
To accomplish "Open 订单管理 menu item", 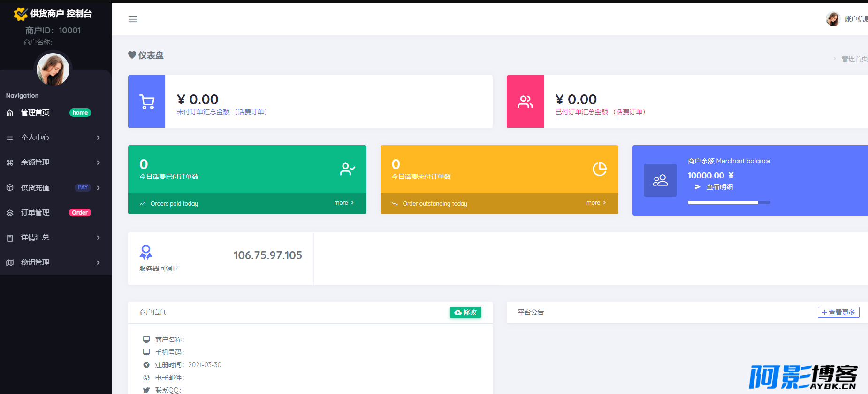I will [x=35, y=213].
